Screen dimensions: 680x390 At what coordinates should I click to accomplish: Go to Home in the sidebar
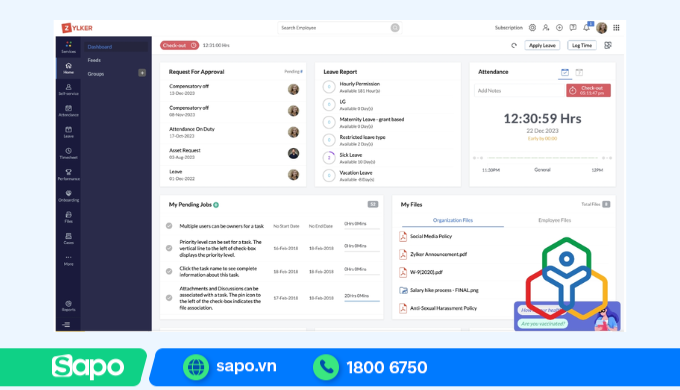(69, 68)
